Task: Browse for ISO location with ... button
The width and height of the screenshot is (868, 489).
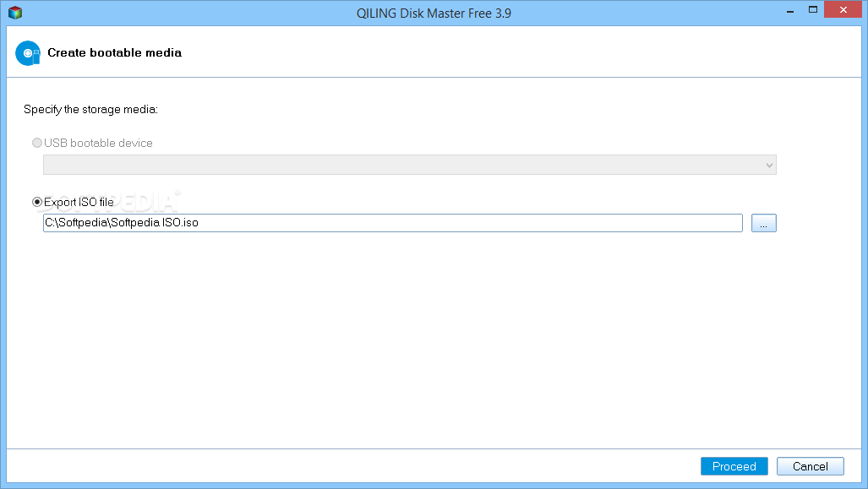Action: coord(763,223)
